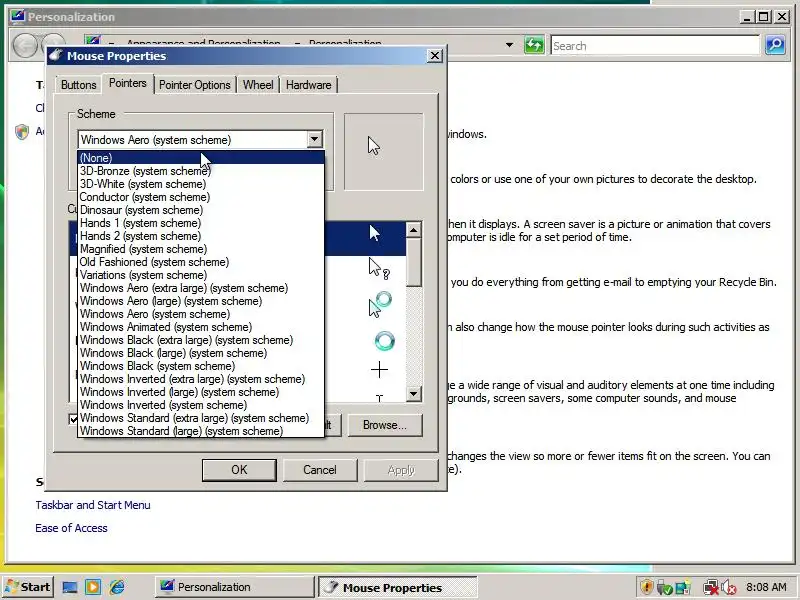Select Windows Black (system scheme)

point(201,366)
